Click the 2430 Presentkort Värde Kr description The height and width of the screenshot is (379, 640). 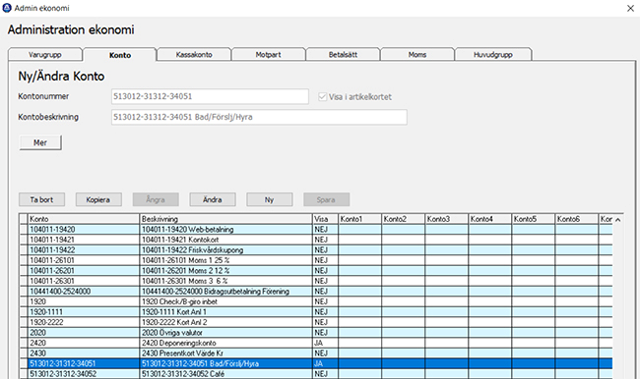[226, 353]
